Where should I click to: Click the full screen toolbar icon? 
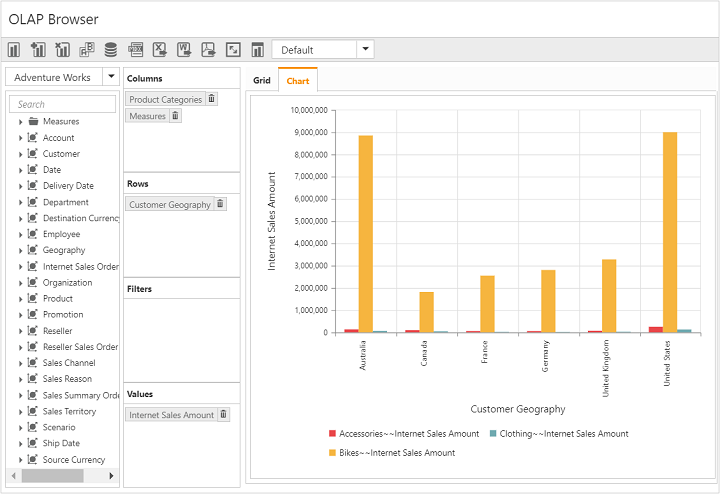[233, 49]
